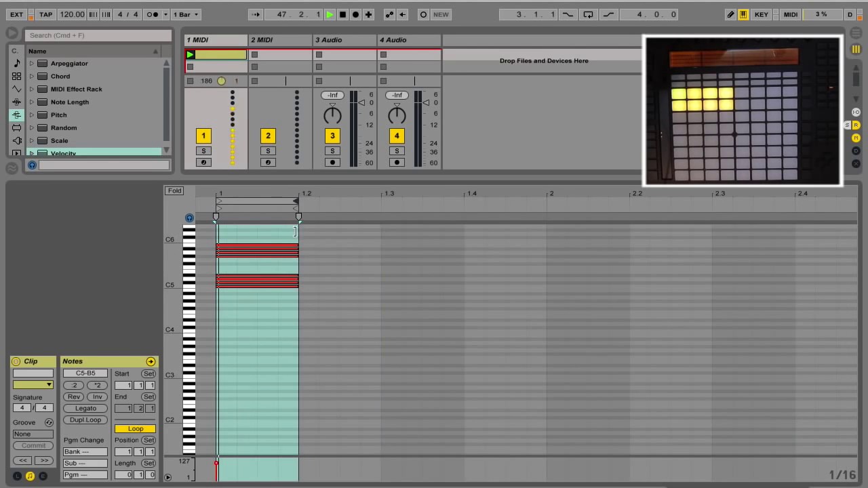Toggle the Automation Arm button
Image resolution: width=868 pixels, height=488 pixels.
coord(389,14)
